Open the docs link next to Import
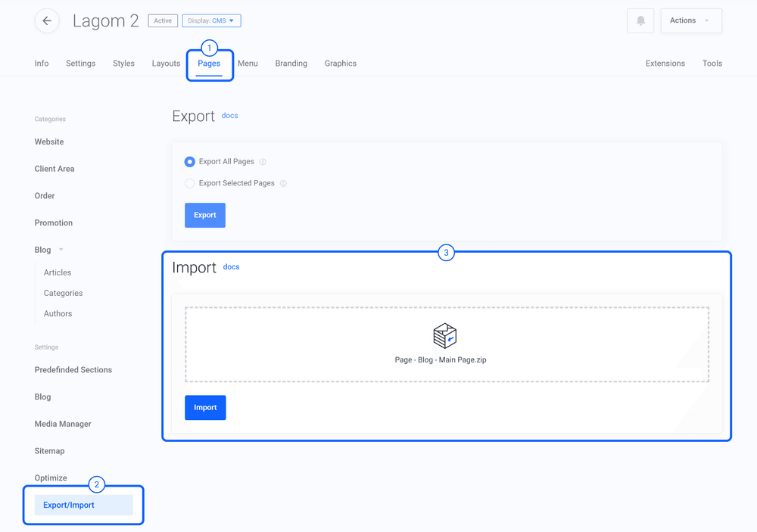This screenshot has height=532, width=757. pyautogui.click(x=231, y=266)
